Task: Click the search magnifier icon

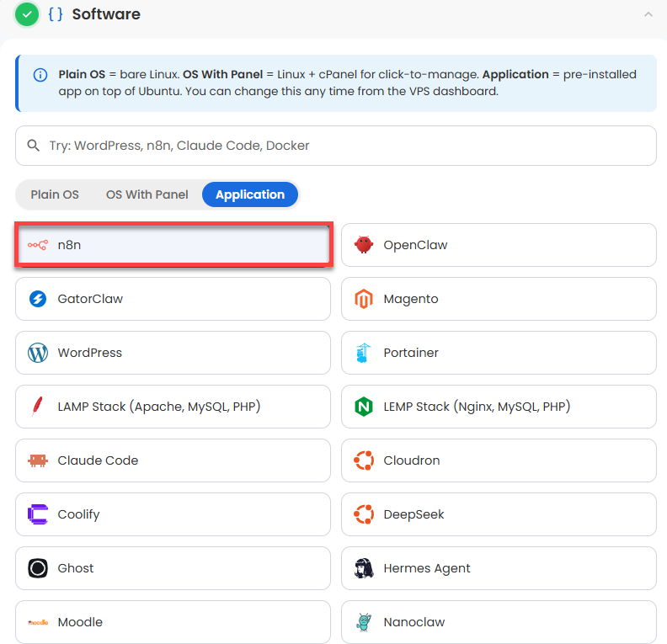Action: (x=34, y=146)
